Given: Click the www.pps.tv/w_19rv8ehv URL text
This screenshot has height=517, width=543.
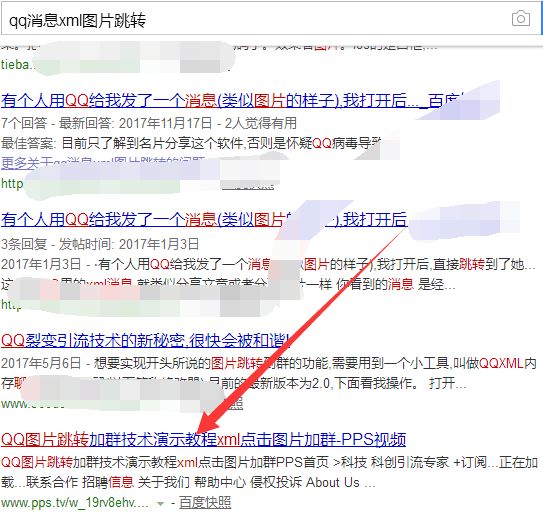Looking at the screenshot, I should pyautogui.click(x=74, y=502).
